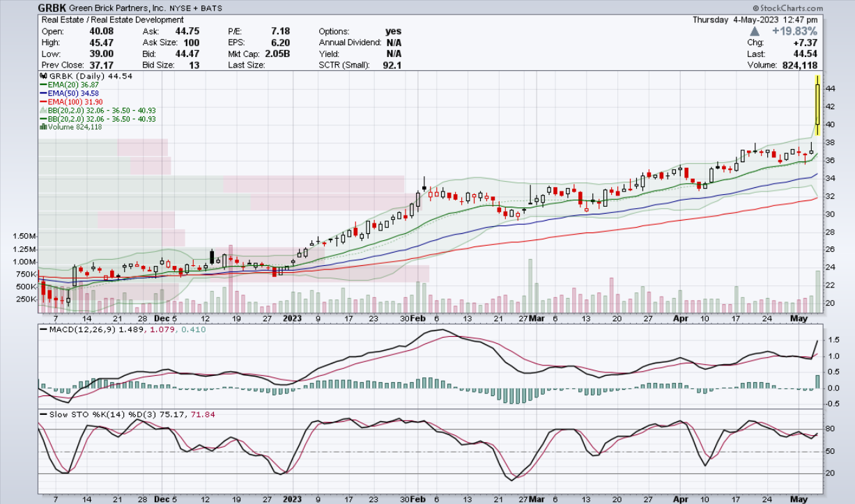This screenshot has width=855, height=504.
Task: Click the up-triangle gain arrow beside +19.83%
Action: [x=755, y=32]
